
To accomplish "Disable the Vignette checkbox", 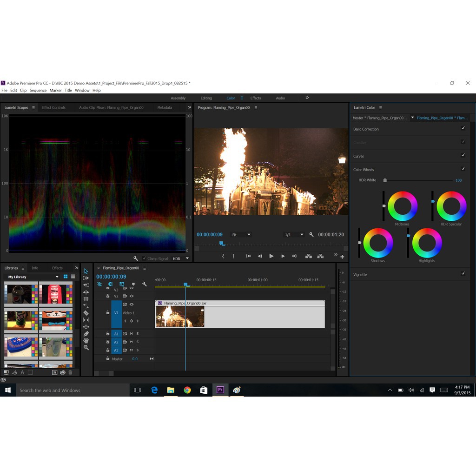I will 463,274.
